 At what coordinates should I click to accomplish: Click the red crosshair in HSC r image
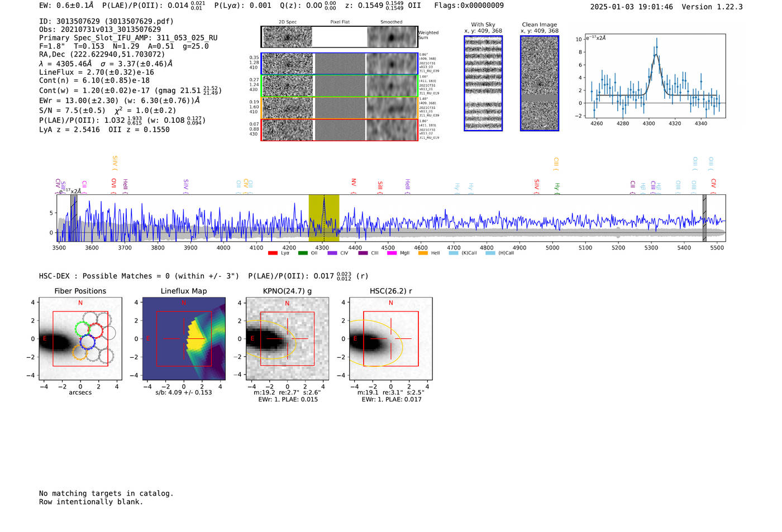pyautogui.click(x=390, y=339)
